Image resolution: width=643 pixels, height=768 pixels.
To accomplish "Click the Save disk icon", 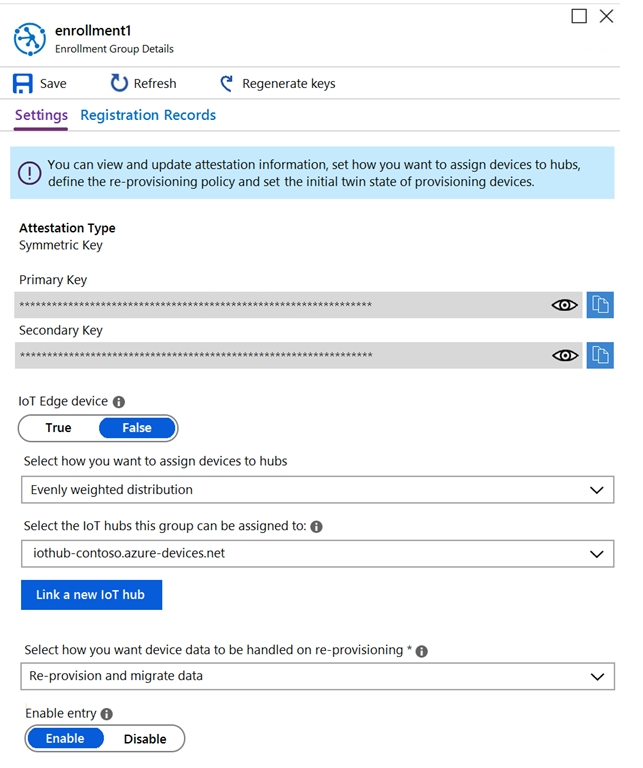I will 23,83.
